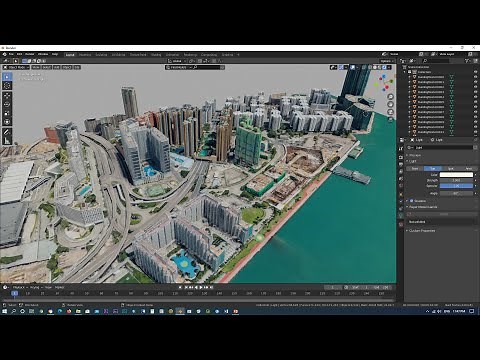
Task: Expand the Custom Properties panel
Action: pyautogui.click(x=421, y=231)
